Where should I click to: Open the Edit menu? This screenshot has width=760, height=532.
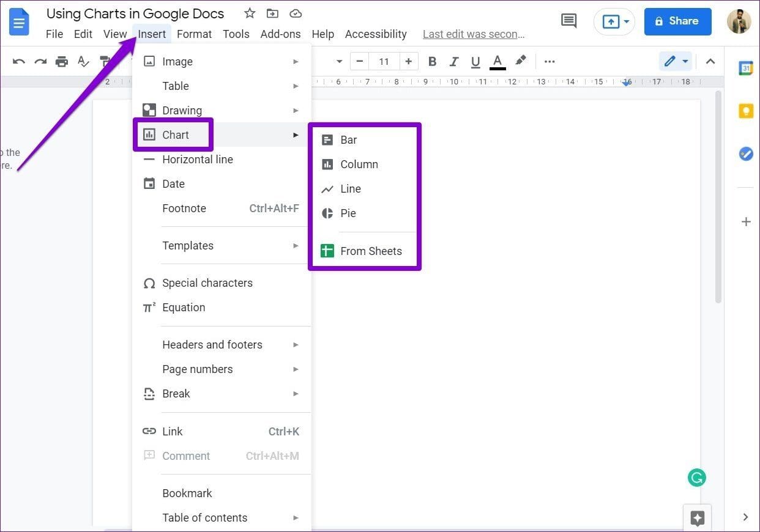point(83,34)
